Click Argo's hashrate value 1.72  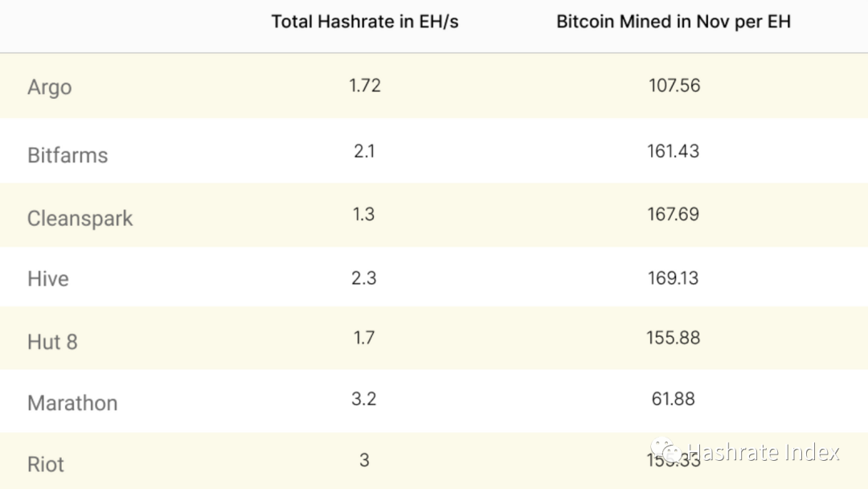click(365, 85)
